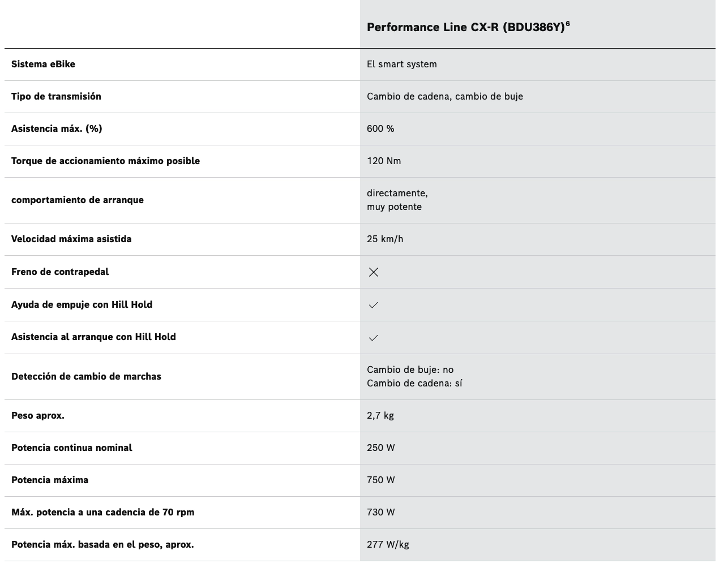Viewport: 728px width, 572px height.
Task: Click the 'Cambio de cadena: sí' text
Action: [414, 383]
